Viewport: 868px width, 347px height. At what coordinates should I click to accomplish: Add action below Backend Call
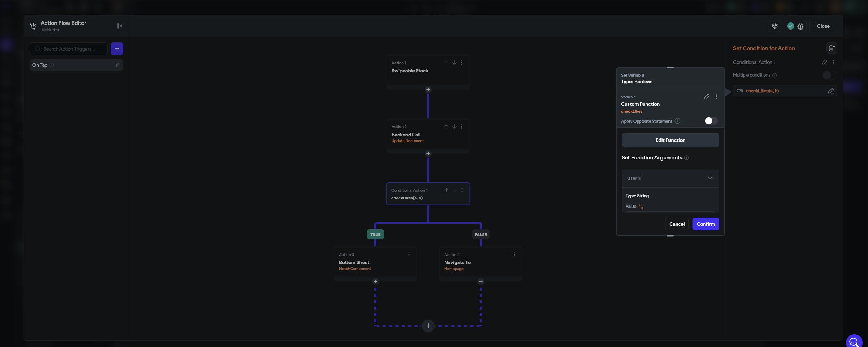[428, 153]
